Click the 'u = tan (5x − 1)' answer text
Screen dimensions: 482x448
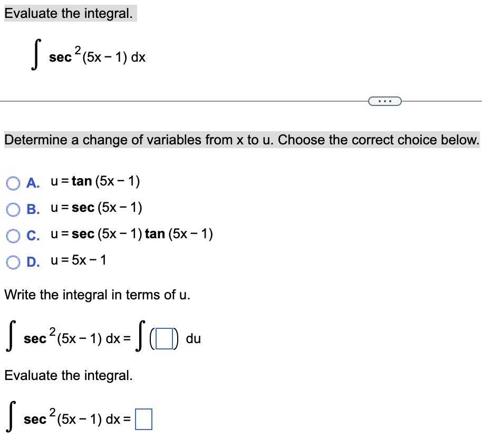click(x=95, y=181)
